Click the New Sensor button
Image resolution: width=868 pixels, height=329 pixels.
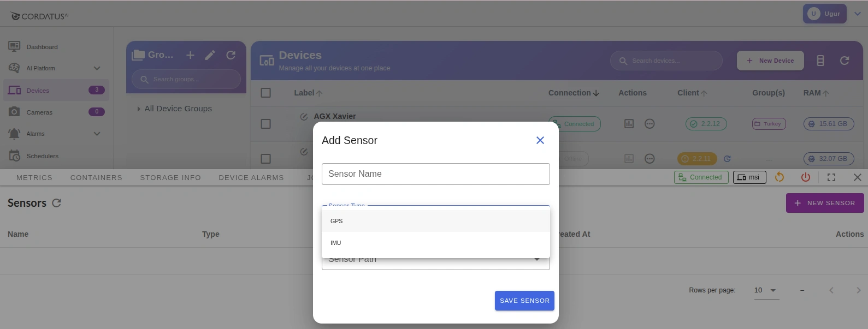tap(824, 203)
